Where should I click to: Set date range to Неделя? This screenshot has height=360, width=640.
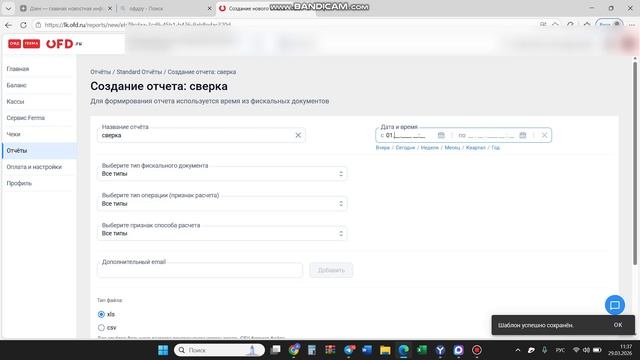[429, 148]
